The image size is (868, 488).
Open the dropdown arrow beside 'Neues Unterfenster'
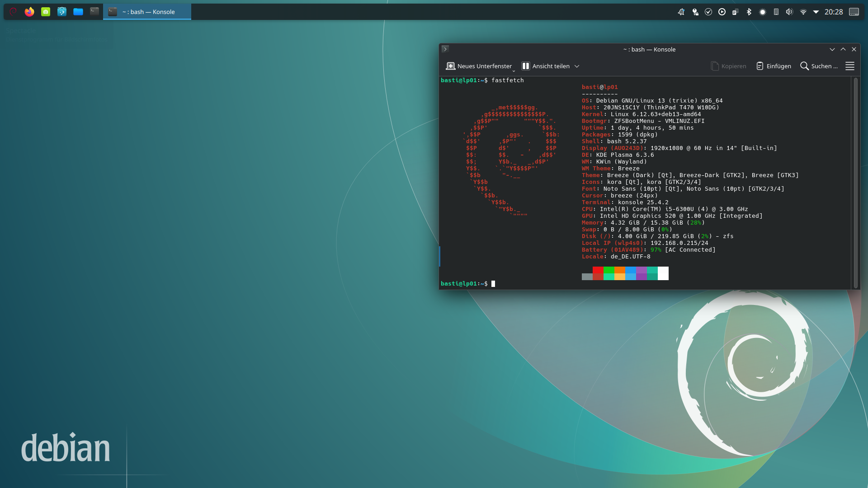click(514, 70)
